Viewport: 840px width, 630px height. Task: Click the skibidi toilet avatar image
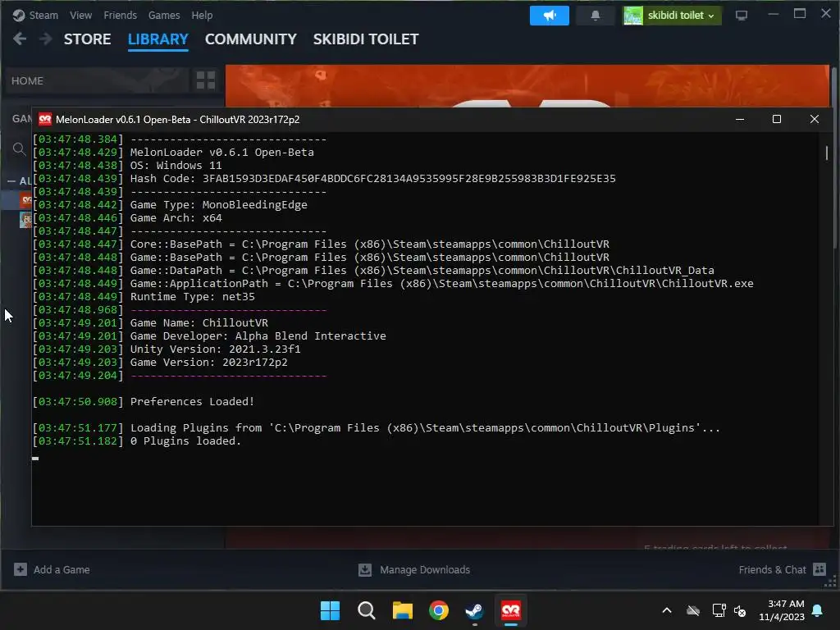[633, 16]
